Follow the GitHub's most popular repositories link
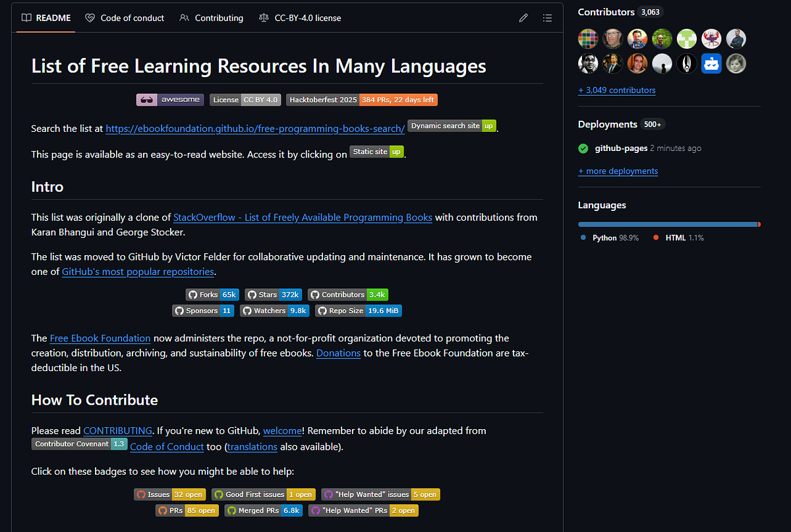This screenshot has height=532, width=791. point(138,271)
